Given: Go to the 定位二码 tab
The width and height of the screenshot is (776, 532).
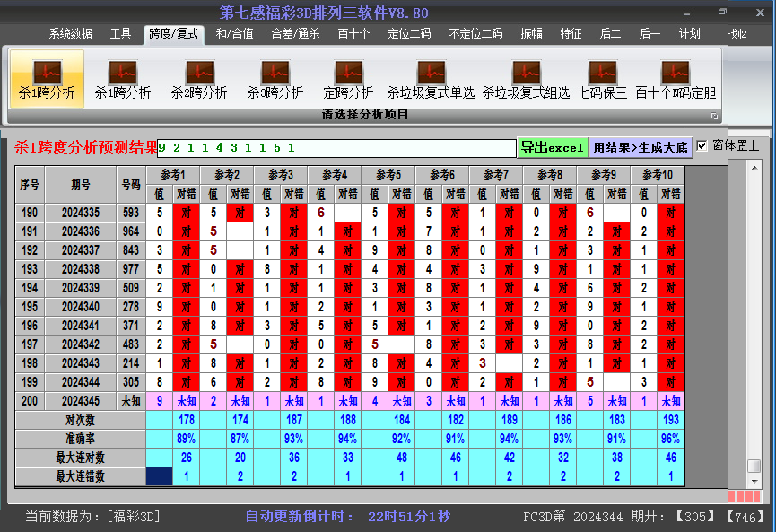Looking at the screenshot, I should click(409, 34).
